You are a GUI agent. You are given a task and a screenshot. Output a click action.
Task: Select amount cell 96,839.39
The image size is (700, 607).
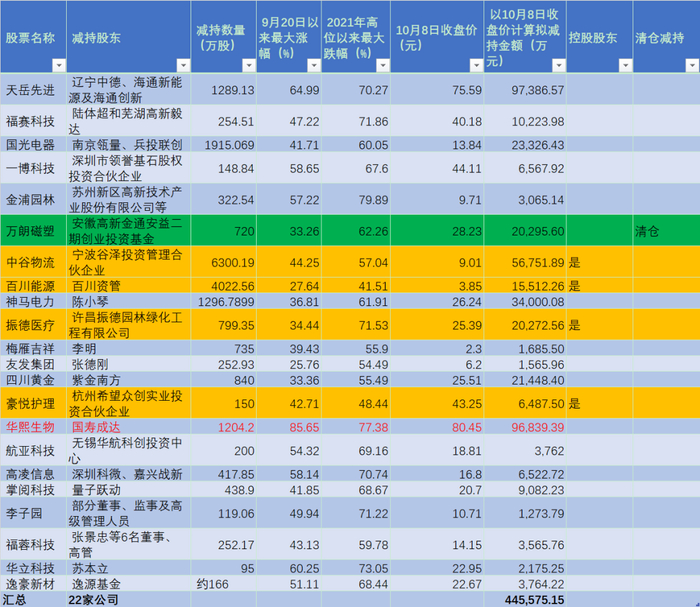pyautogui.click(x=525, y=427)
